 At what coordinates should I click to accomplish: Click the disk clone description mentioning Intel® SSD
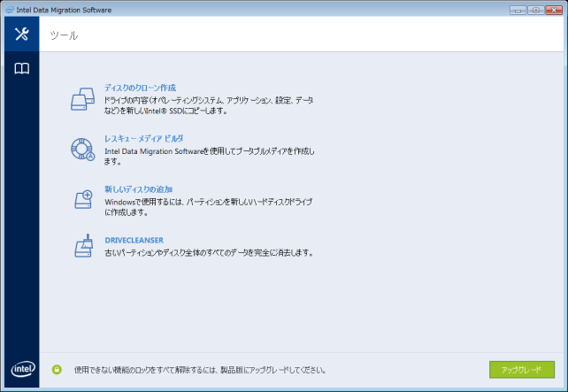(x=209, y=105)
